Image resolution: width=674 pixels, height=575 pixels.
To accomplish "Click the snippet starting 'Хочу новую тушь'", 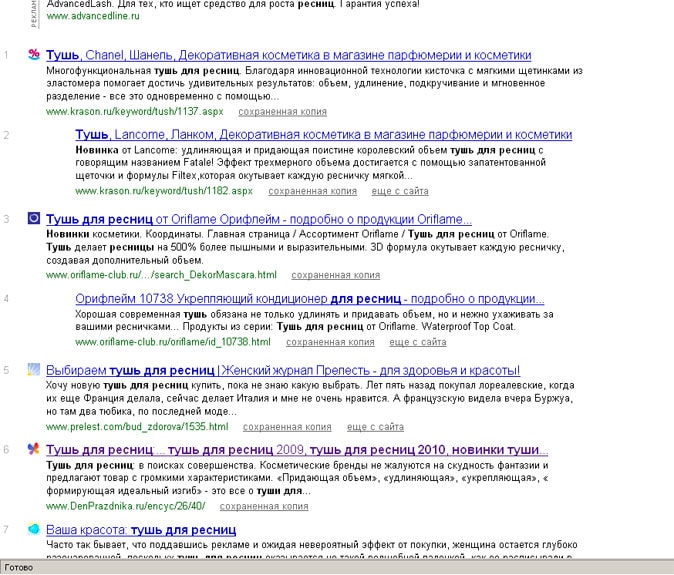I will pos(310,398).
